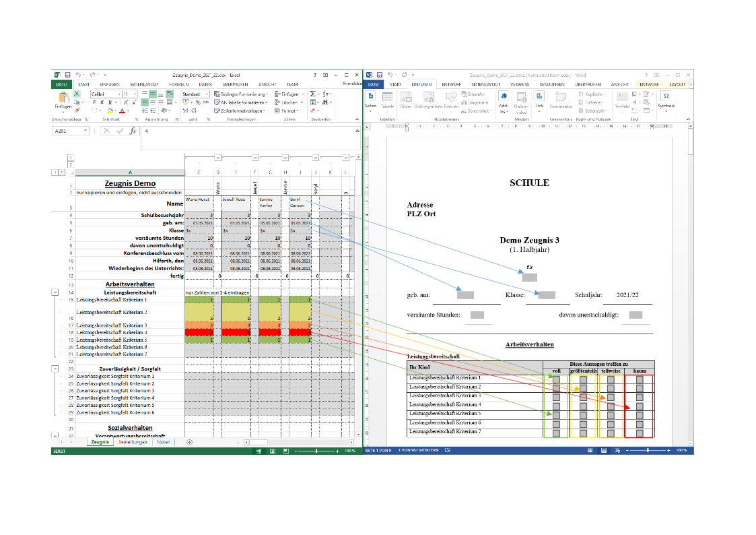Open the Excel FORMELN ribbon tab

pos(179,84)
